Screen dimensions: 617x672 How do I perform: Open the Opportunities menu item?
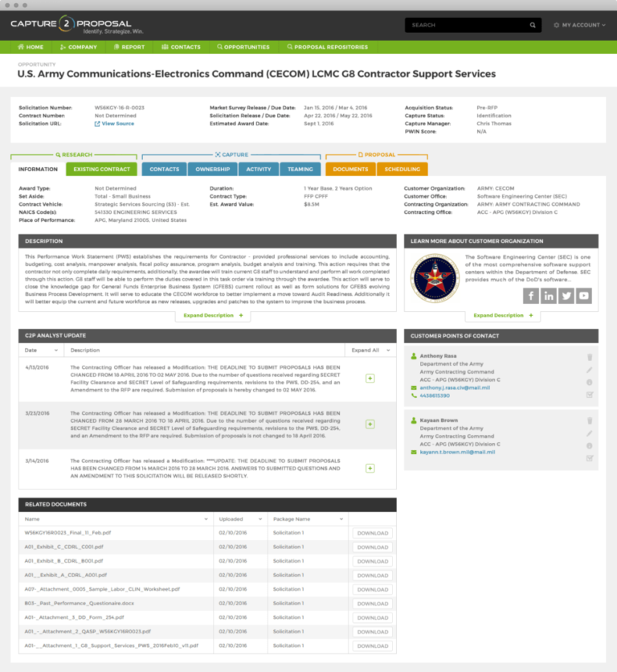243,47
